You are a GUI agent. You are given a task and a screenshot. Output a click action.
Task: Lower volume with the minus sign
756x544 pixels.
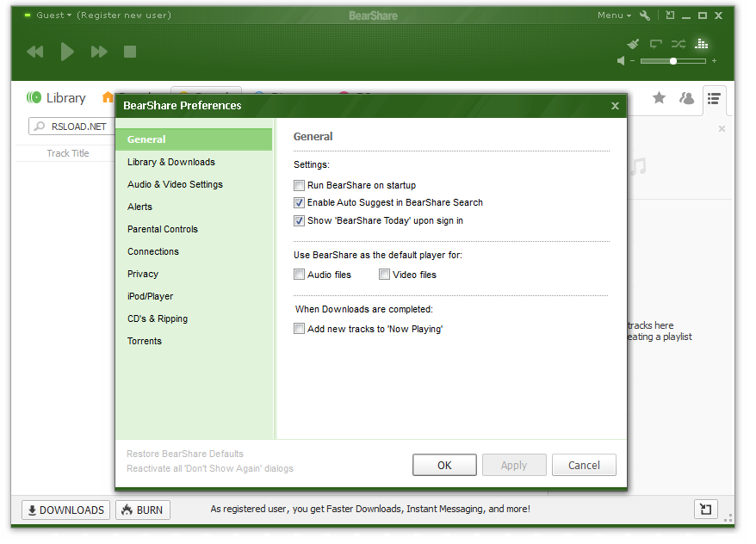tap(632, 61)
